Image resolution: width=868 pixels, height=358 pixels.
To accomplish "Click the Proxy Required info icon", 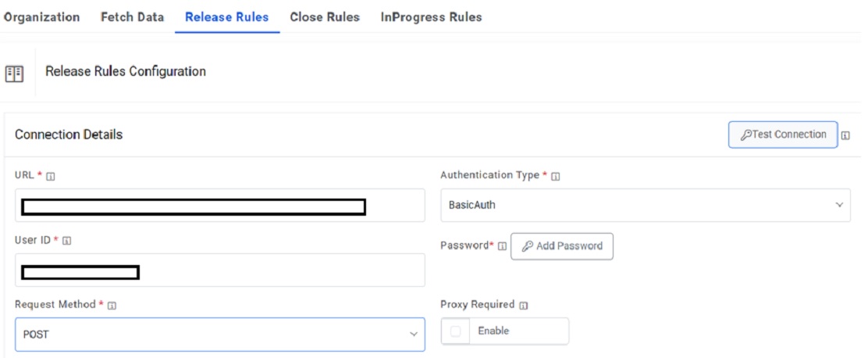I will pyautogui.click(x=523, y=306).
